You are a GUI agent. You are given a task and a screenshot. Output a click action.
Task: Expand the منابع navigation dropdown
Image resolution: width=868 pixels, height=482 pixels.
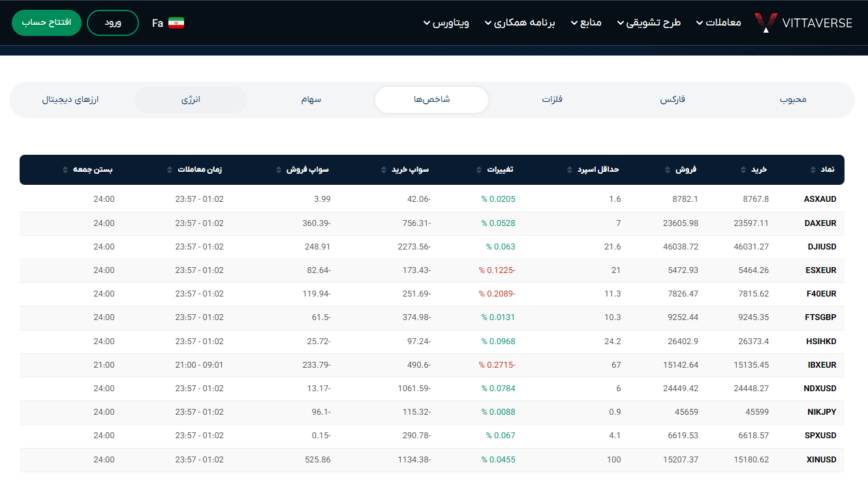[x=586, y=23]
